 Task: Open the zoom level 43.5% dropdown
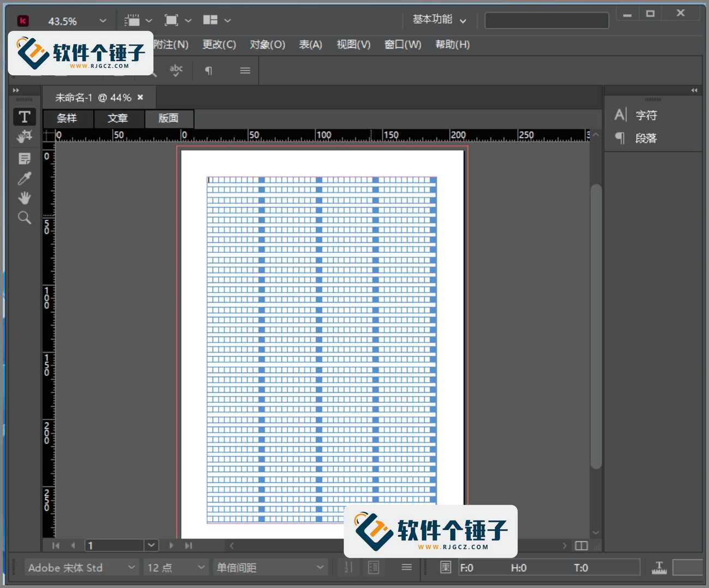[x=103, y=21]
